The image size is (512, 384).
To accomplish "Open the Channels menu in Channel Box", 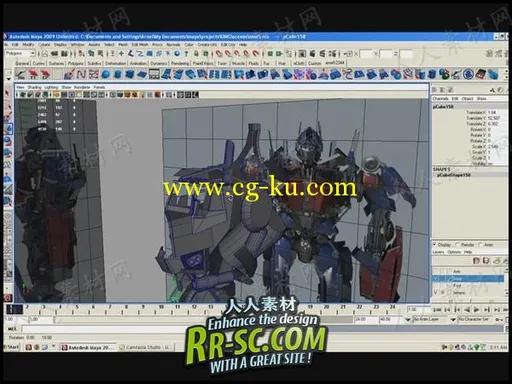I will click(440, 99).
